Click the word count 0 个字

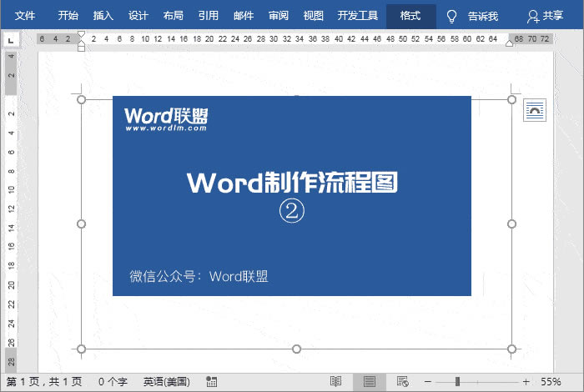tap(112, 381)
